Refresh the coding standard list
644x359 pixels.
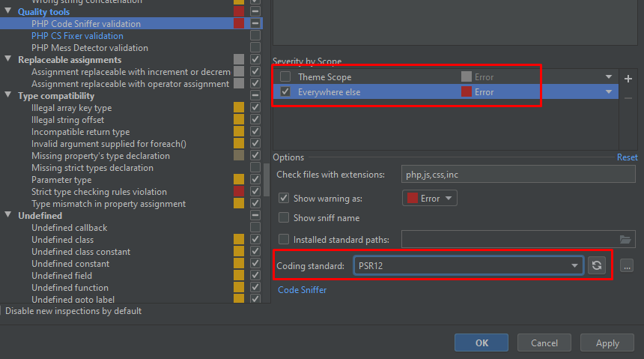pyautogui.click(x=597, y=265)
